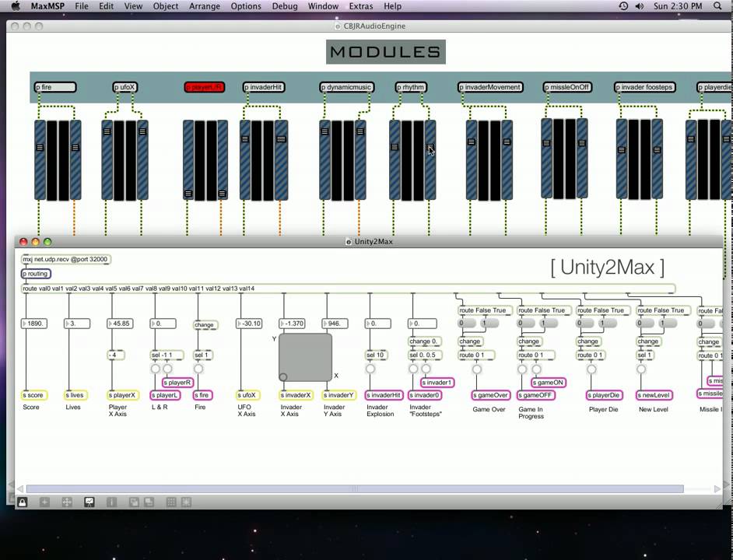This screenshot has height=560, width=733.
Task: Click the red p playerL/R object
Action: click(x=205, y=87)
